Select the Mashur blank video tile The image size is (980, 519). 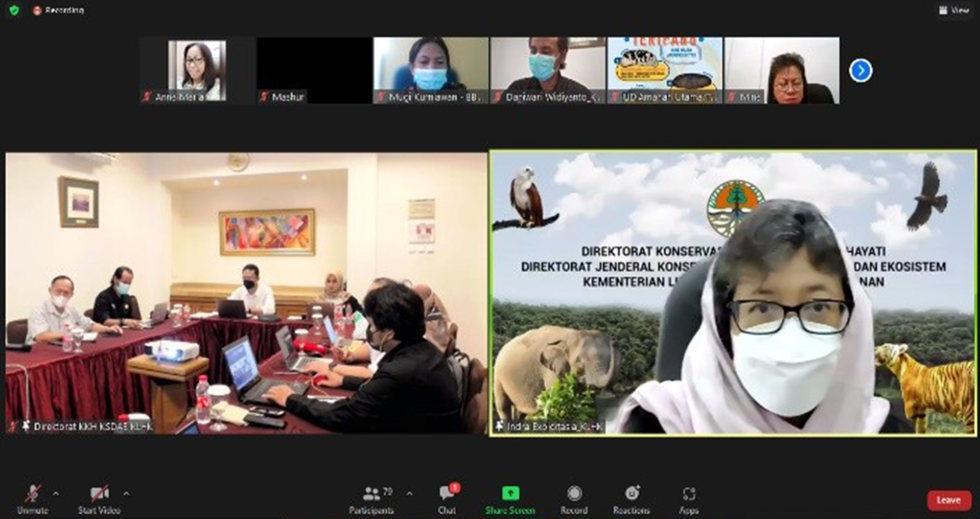click(x=314, y=70)
